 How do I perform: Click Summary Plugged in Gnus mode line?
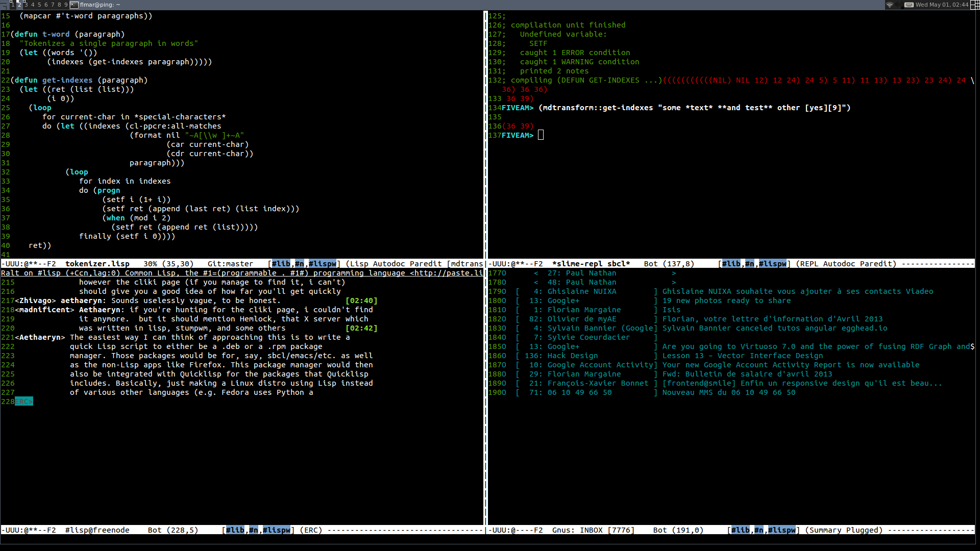tap(844, 530)
